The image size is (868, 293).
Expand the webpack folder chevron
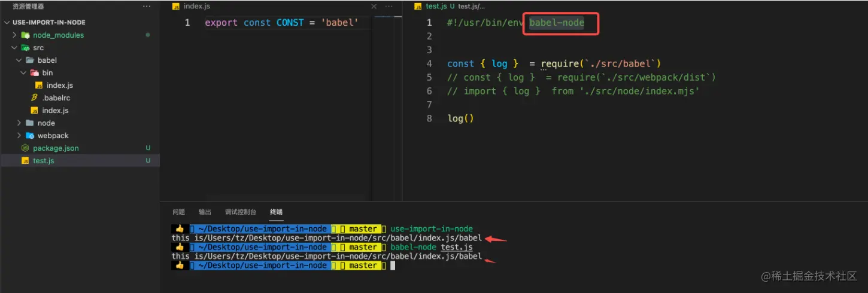pyautogui.click(x=20, y=136)
